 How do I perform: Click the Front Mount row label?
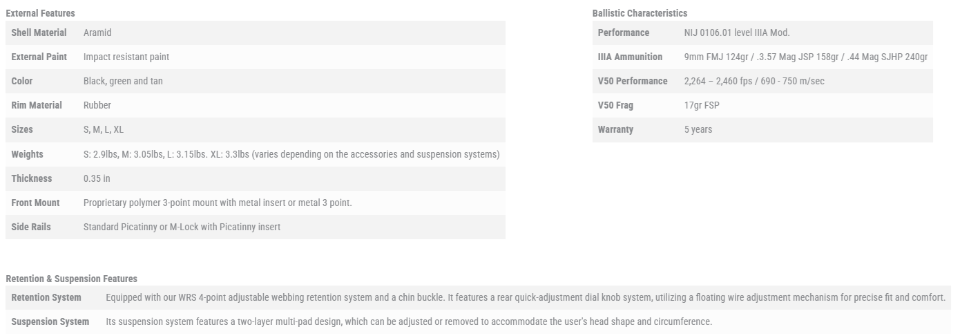pyautogui.click(x=35, y=203)
